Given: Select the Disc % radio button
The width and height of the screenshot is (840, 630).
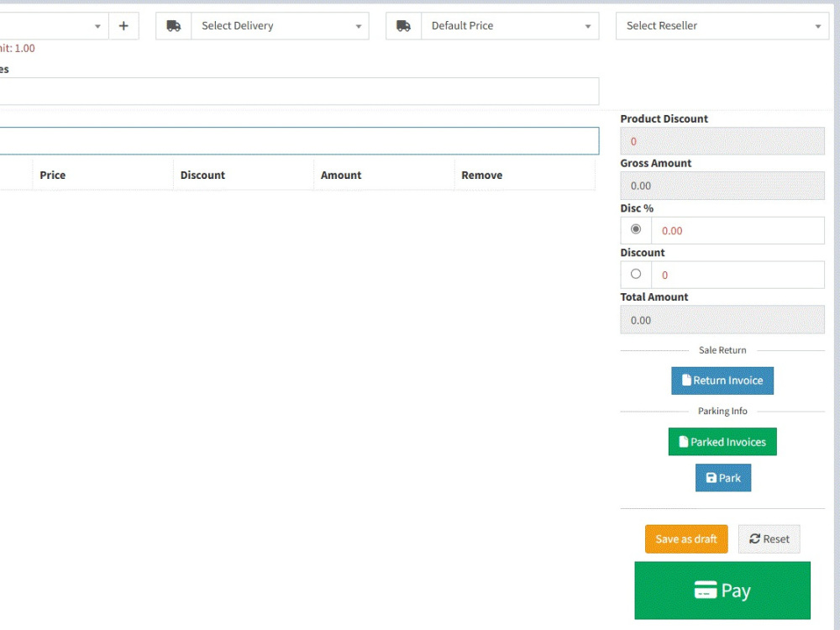Looking at the screenshot, I should (636, 228).
